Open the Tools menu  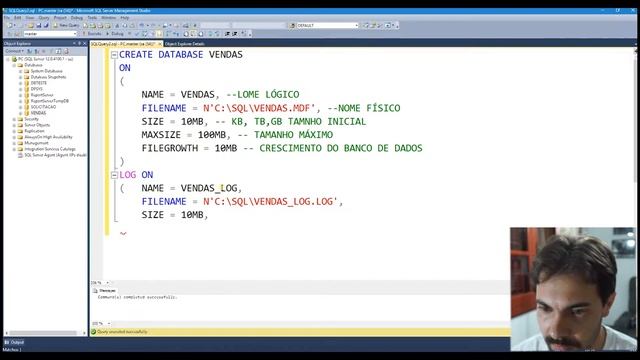tap(92, 18)
